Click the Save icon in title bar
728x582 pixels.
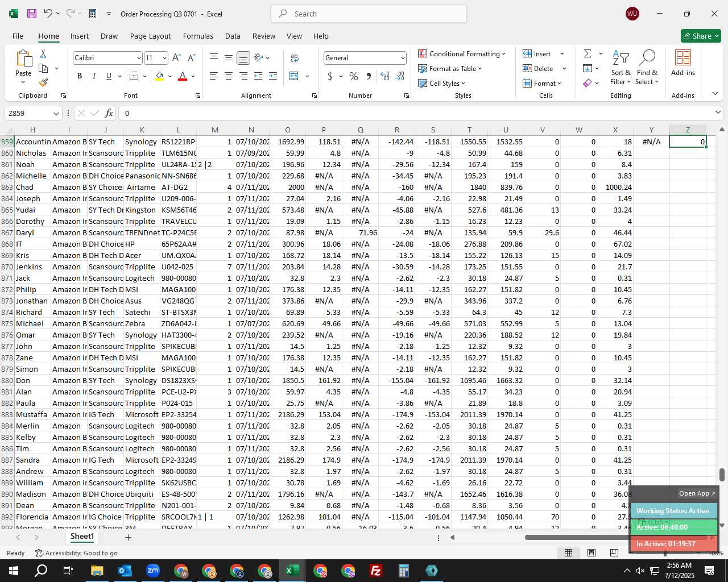pos(32,14)
